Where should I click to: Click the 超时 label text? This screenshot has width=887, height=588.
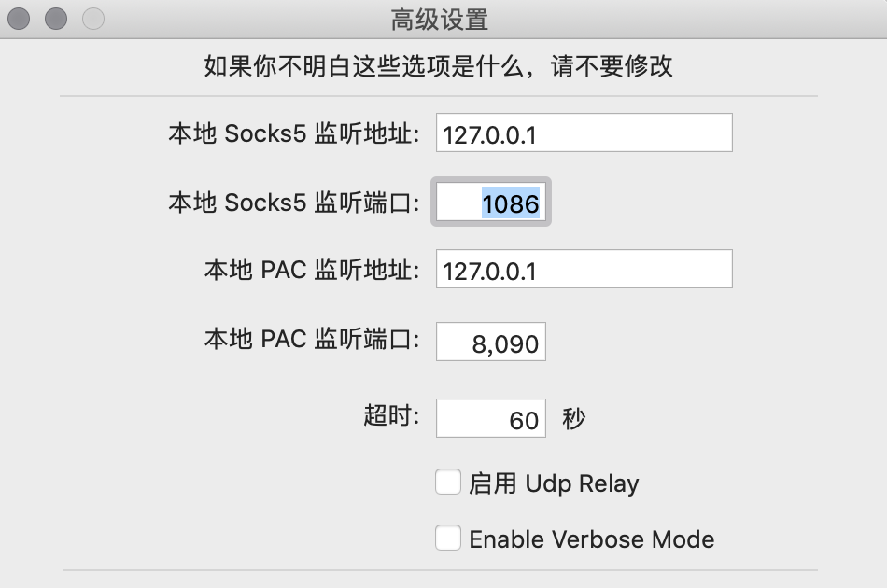point(391,416)
